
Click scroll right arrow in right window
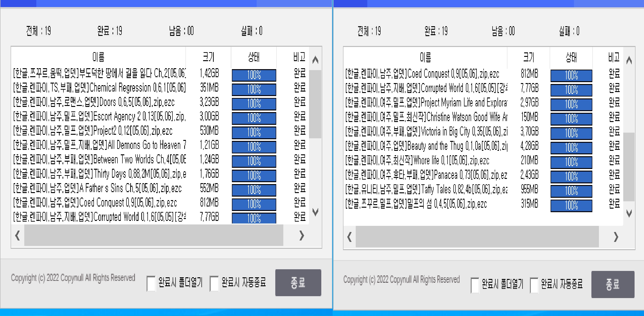click(x=616, y=237)
